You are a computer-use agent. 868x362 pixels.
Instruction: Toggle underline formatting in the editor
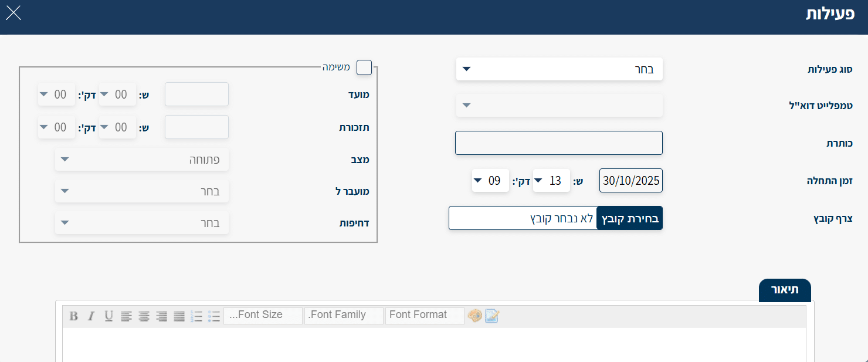[108, 316]
